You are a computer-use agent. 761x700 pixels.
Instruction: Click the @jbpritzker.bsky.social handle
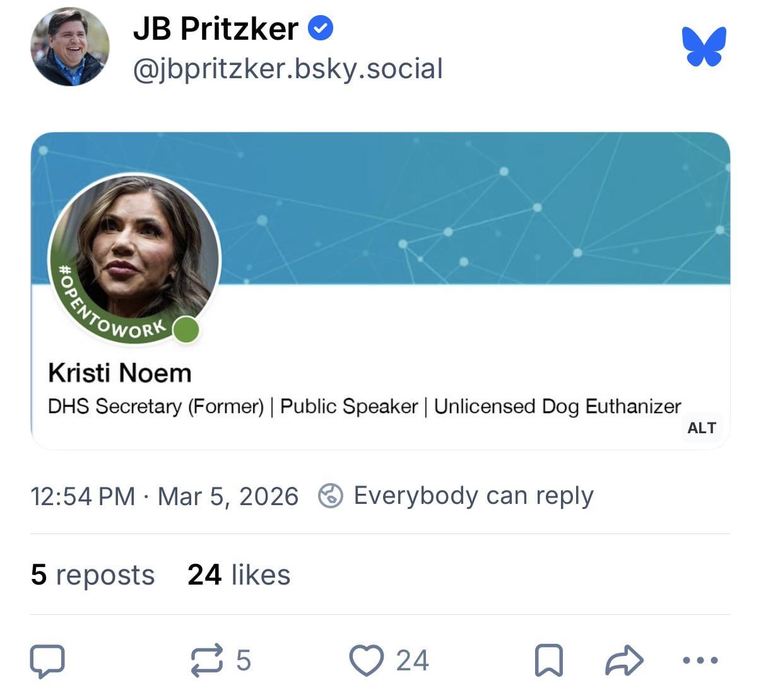288,69
